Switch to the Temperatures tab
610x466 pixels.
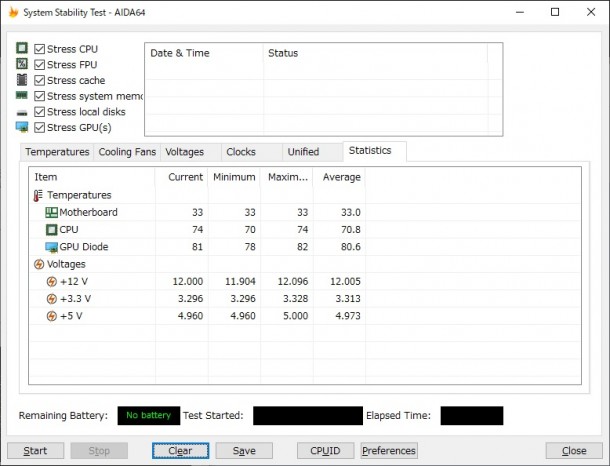click(57, 152)
